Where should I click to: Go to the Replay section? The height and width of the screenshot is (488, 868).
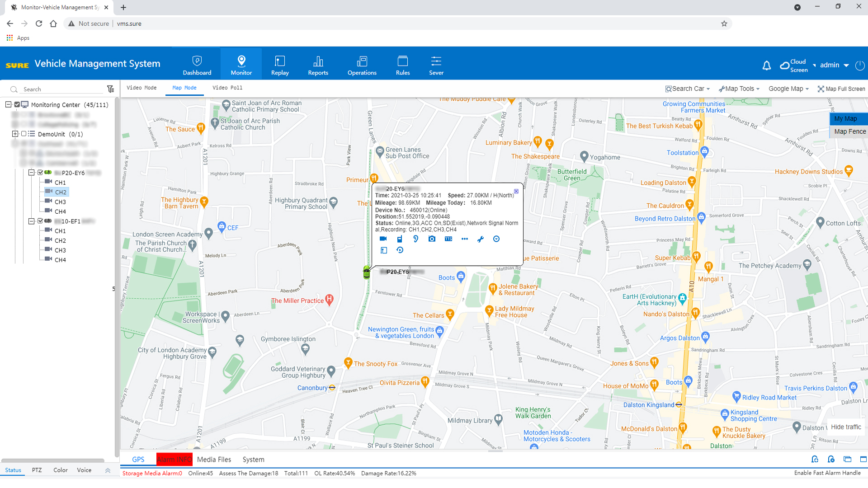pyautogui.click(x=280, y=65)
